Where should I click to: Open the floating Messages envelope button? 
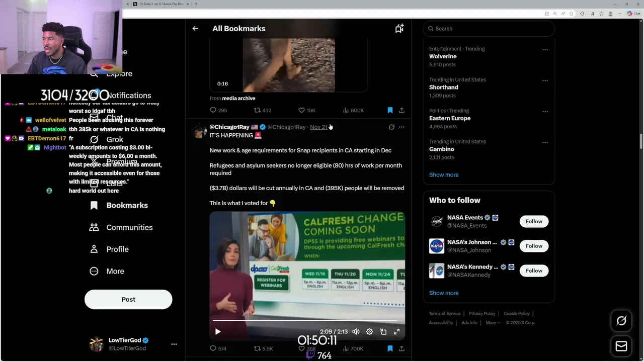(621, 346)
